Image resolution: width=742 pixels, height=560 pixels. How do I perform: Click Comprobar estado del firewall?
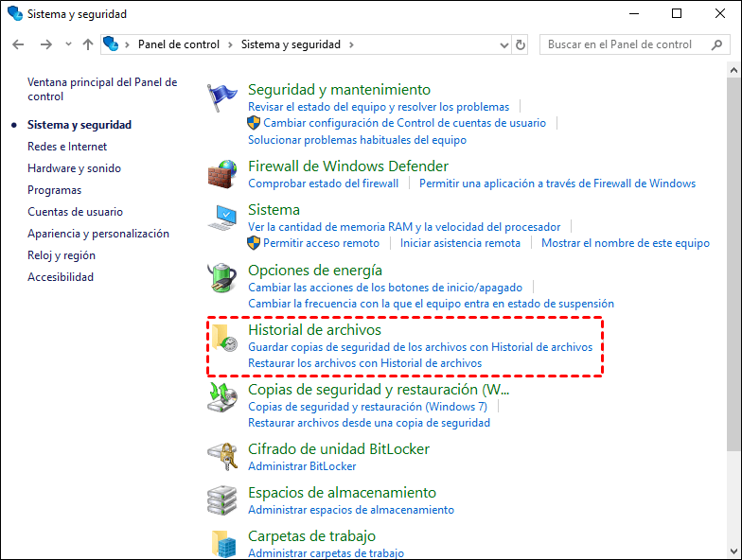324,184
